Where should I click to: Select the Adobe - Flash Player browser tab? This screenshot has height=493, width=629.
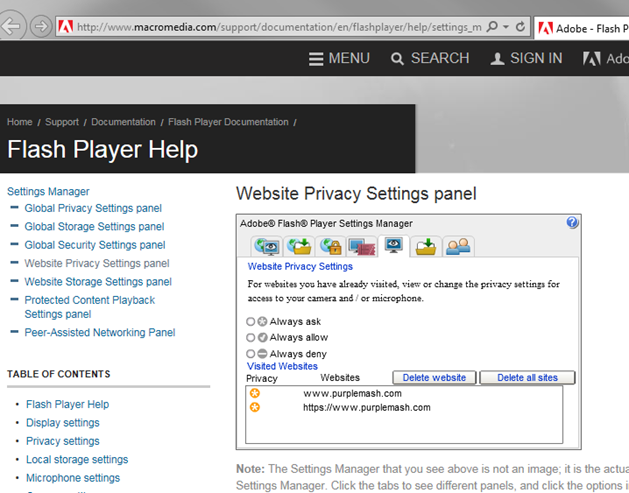coord(581,28)
